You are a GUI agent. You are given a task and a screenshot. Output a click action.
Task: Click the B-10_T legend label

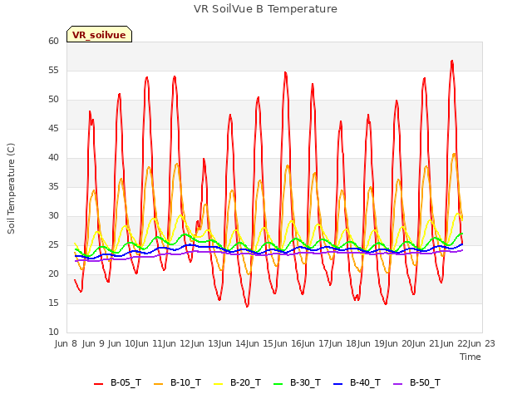185,382
